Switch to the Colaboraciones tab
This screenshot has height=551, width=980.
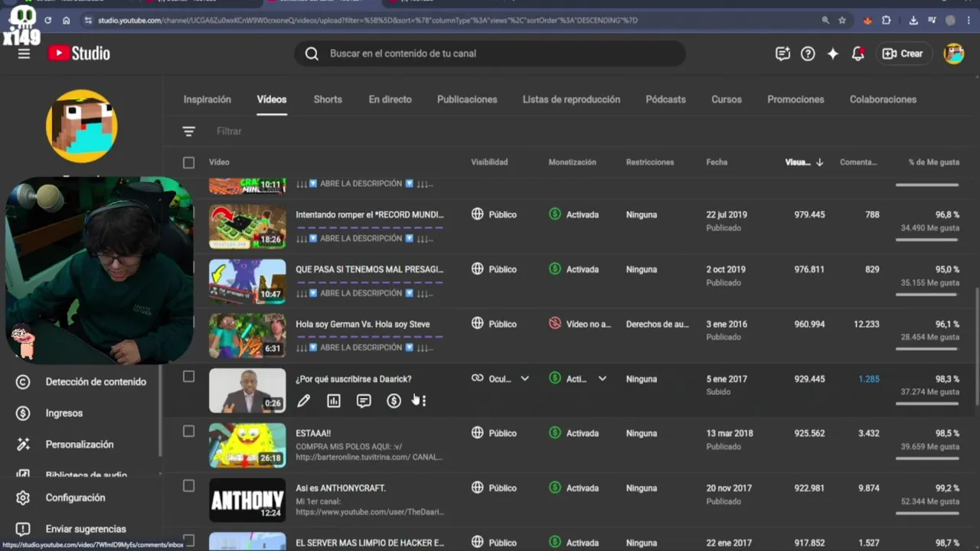[x=883, y=99]
